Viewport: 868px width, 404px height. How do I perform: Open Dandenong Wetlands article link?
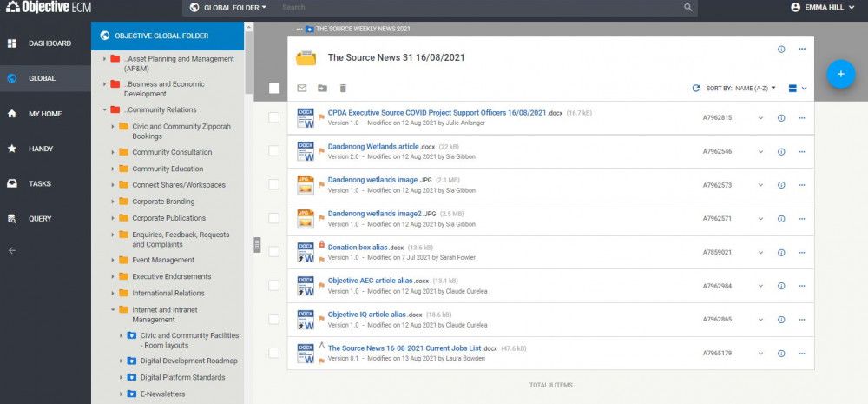pos(373,147)
